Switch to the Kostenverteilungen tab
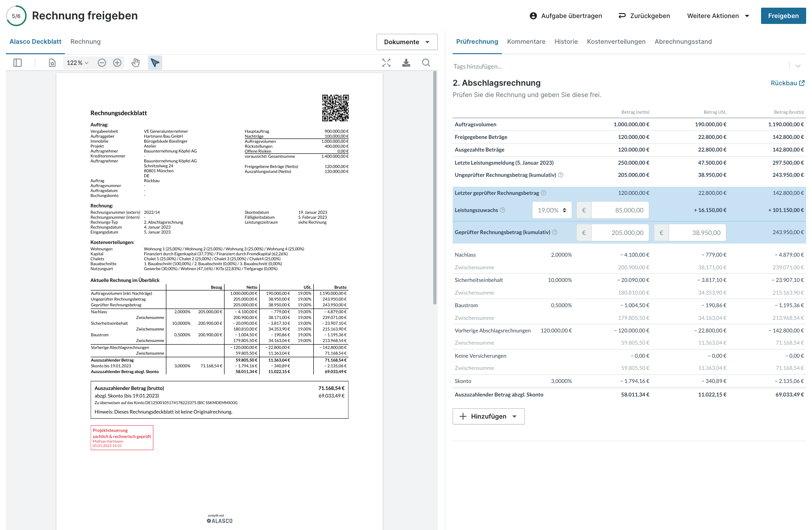This screenshot has height=530, width=812. click(x=616, y=41)
